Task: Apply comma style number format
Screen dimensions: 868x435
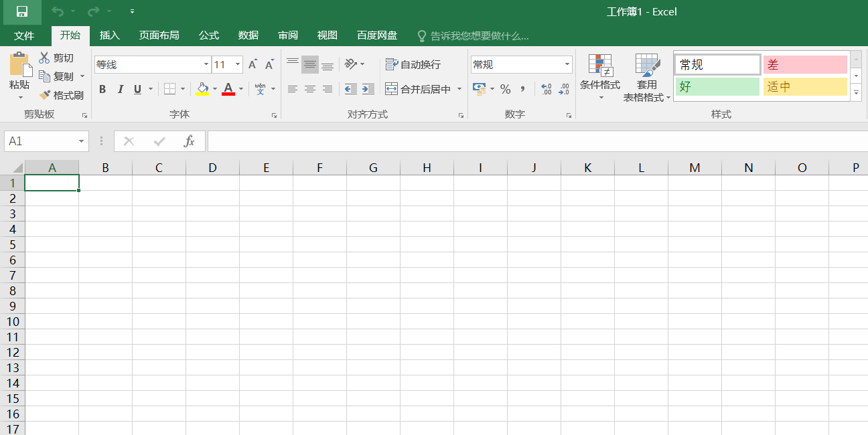Action: [x=523, y=89]
